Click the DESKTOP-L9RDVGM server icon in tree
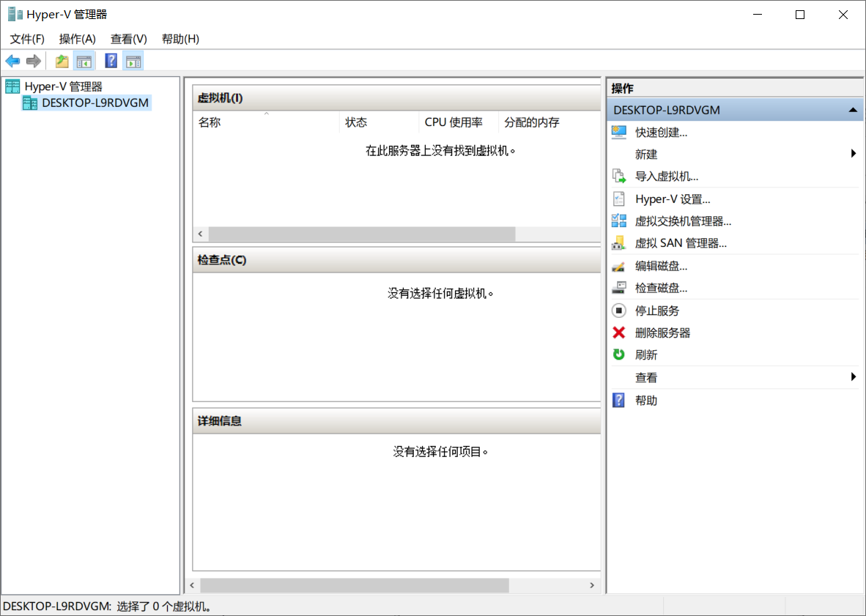This screenshot has height=616, width=866. pos(30,103)
